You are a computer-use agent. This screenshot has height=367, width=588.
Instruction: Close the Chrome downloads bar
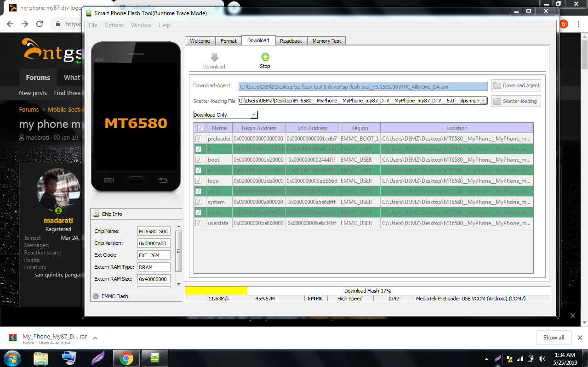pyautogui.click(x=580, y=337)
